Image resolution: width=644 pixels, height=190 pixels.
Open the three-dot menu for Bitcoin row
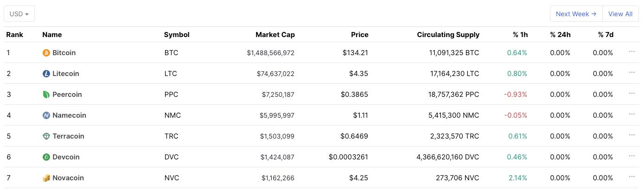point(631,51)
